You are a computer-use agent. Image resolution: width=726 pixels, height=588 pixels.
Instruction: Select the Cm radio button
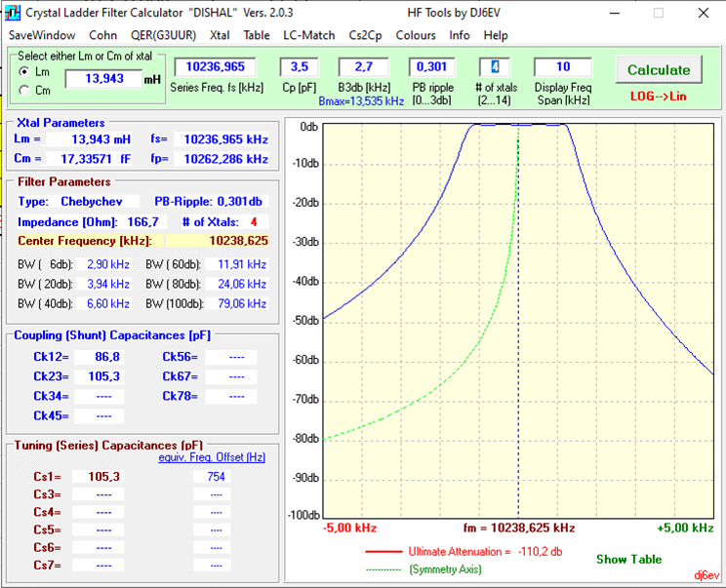tap(23, 91)
